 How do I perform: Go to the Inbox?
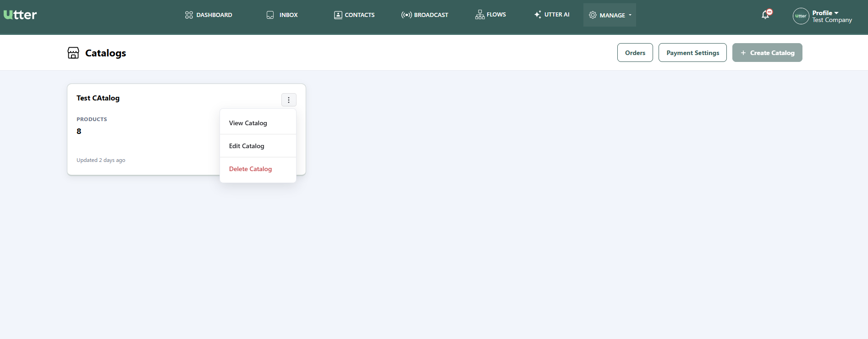coord(282,15)
